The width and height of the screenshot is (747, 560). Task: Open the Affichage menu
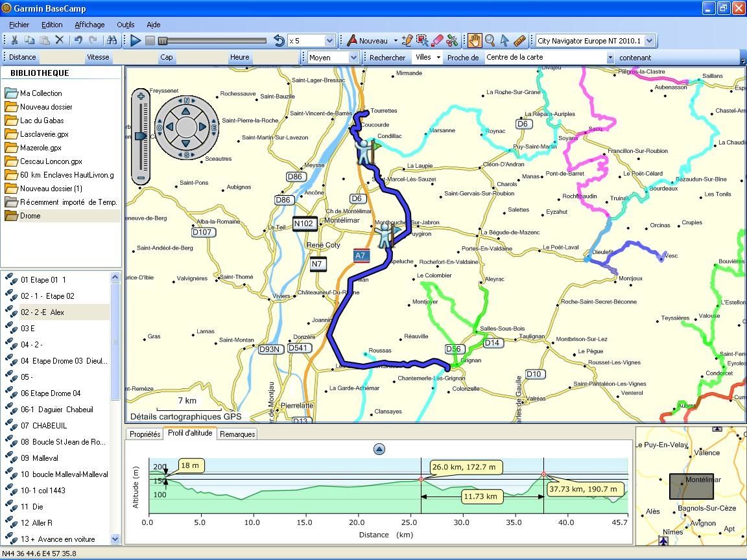89,25
